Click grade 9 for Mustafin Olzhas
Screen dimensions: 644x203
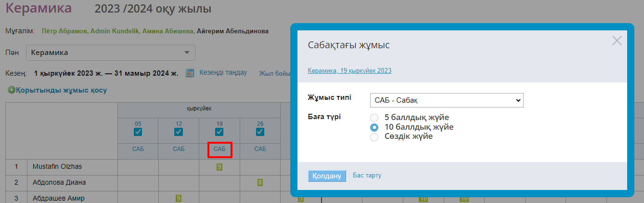click(219, 167)
